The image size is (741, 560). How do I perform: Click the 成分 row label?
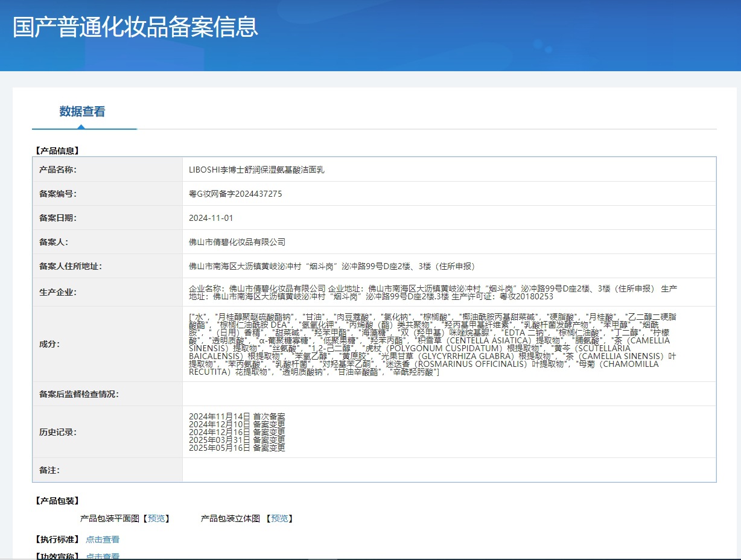pyautogui.click(x=49, y=344)
